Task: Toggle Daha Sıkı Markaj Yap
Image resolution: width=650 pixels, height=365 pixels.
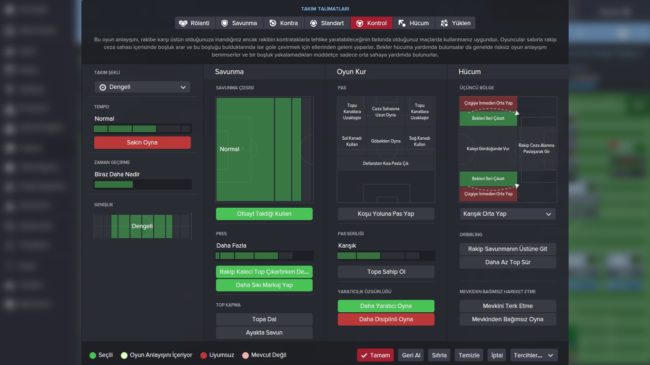Action: (x=264, y=285)
